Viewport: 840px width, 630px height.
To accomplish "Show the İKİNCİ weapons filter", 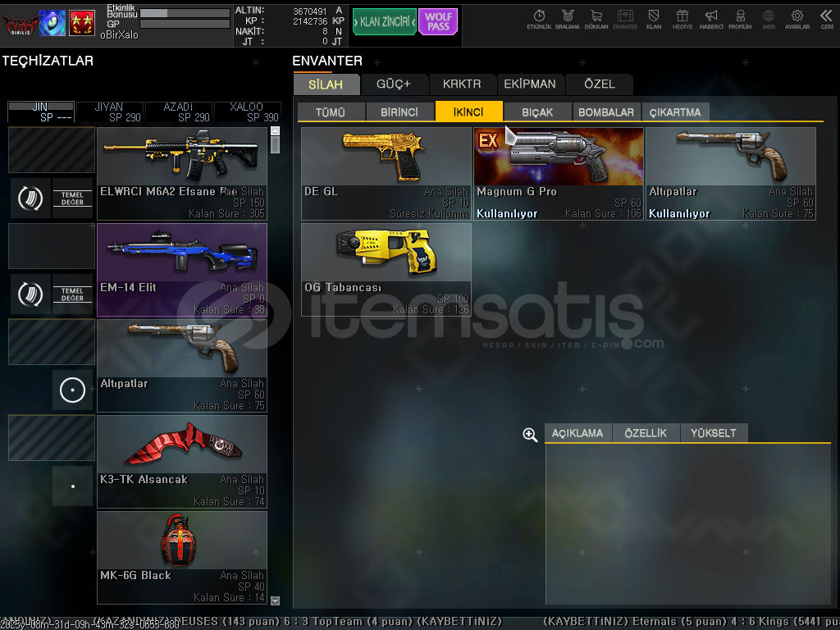I will click(x=468, y=112).
